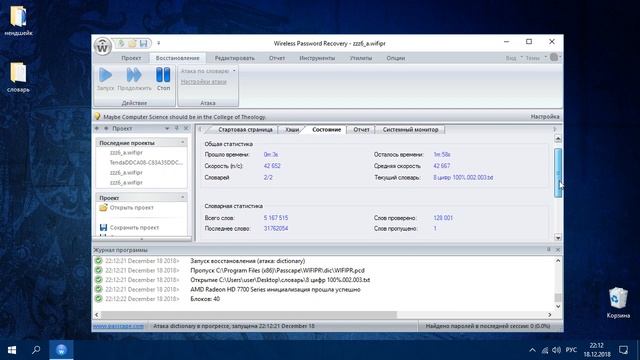Click the РУС language indicator
This screenshot has height=360, width=640.
pos(571,350)
